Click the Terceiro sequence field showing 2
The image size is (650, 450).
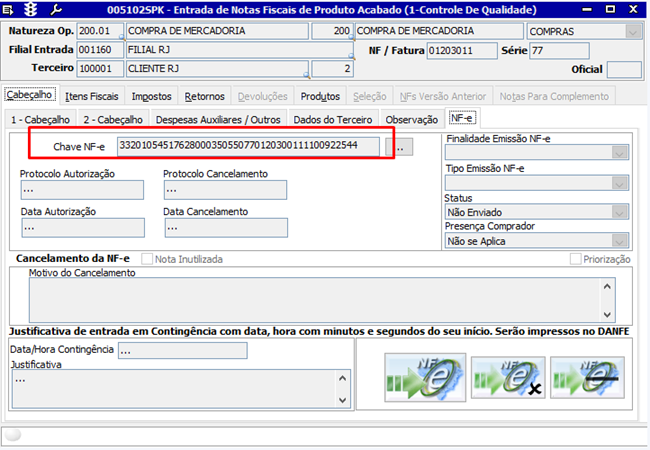pyautogui.click(x=332, y=68)
